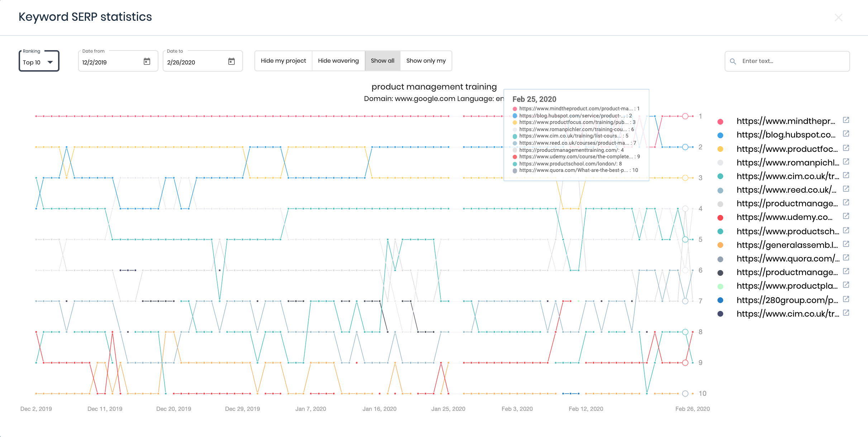Viewport: 868px width, 437px height.
Task: Click the search input field Enter text
Action: click(786, 61)
